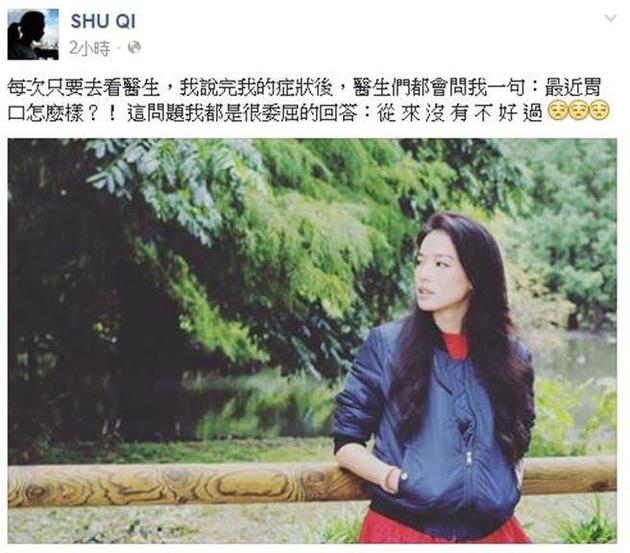Click the phrase 最近胃 in the post
The image size is (630, 553).
click(573, 88)
